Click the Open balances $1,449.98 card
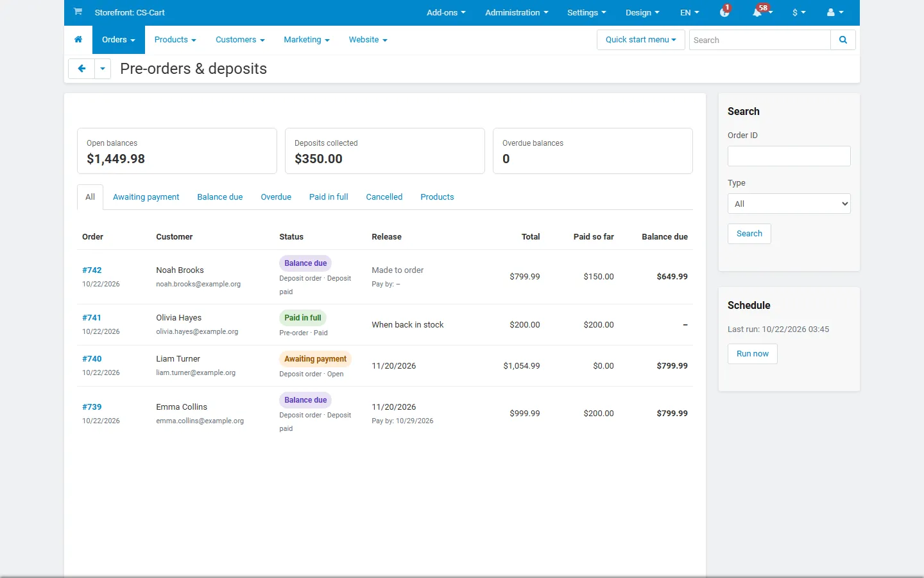 (177, 151)
